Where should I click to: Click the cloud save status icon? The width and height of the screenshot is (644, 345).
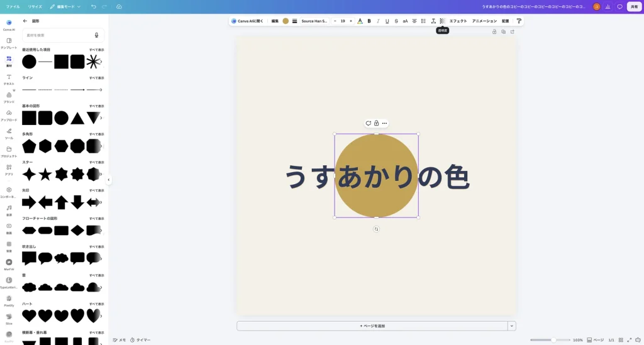119,6
